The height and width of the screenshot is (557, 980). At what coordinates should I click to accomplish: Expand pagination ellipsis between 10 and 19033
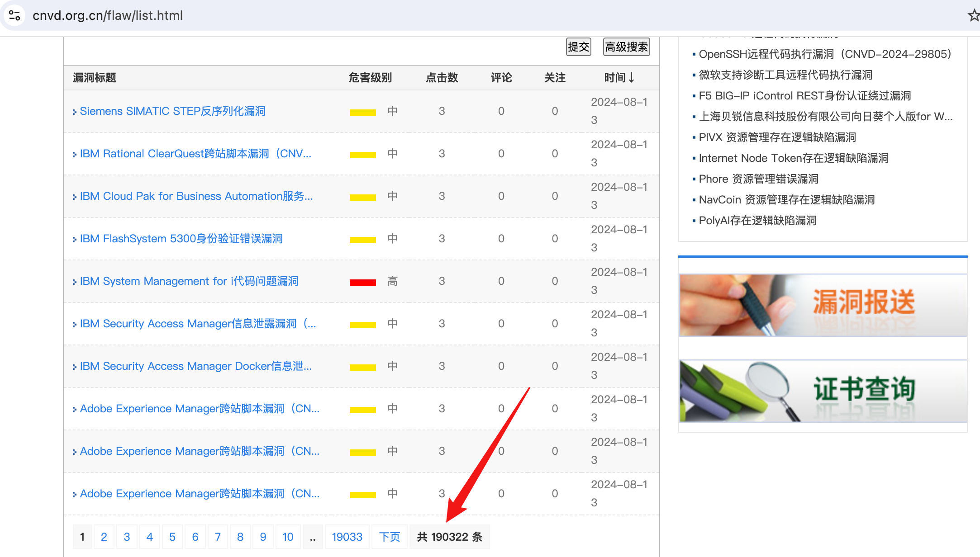(x=312, y=537)
